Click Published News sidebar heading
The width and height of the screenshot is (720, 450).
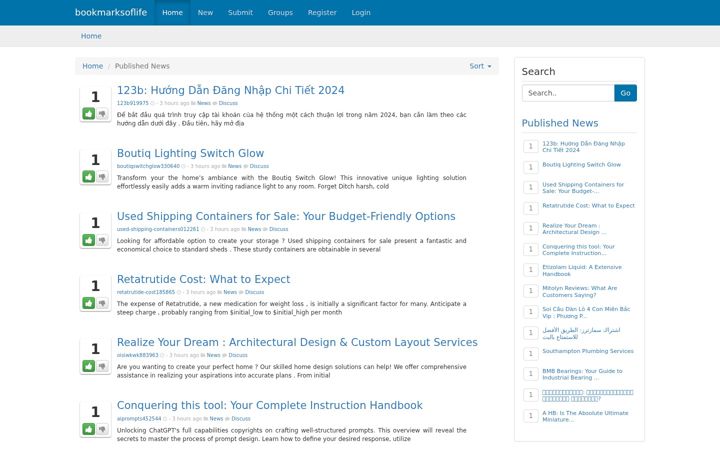tap(560, 123)
